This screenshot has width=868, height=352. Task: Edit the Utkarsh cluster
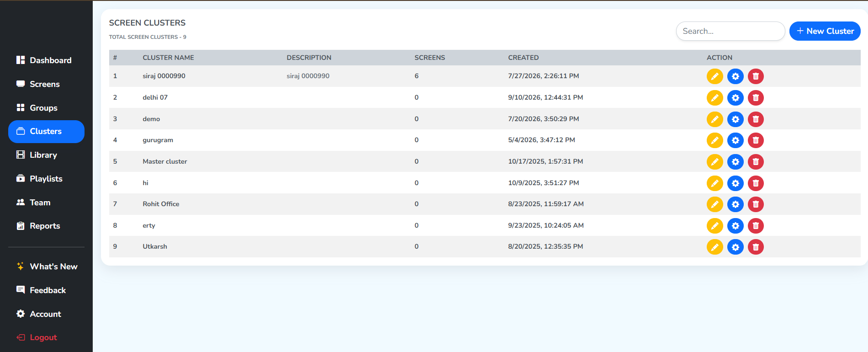pyautogui.click(x=715, y=247)
